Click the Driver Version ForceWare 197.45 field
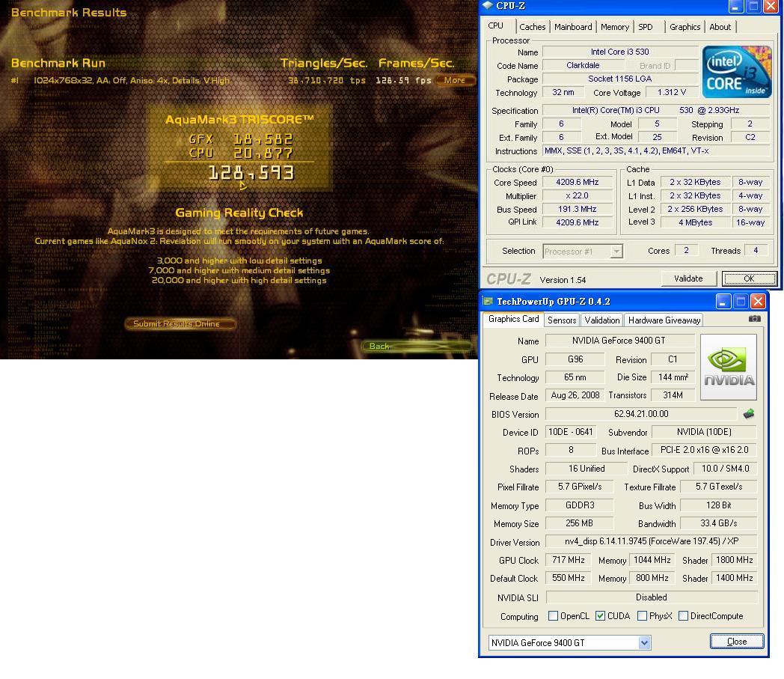Screen dimensions: 784x679 651,541
